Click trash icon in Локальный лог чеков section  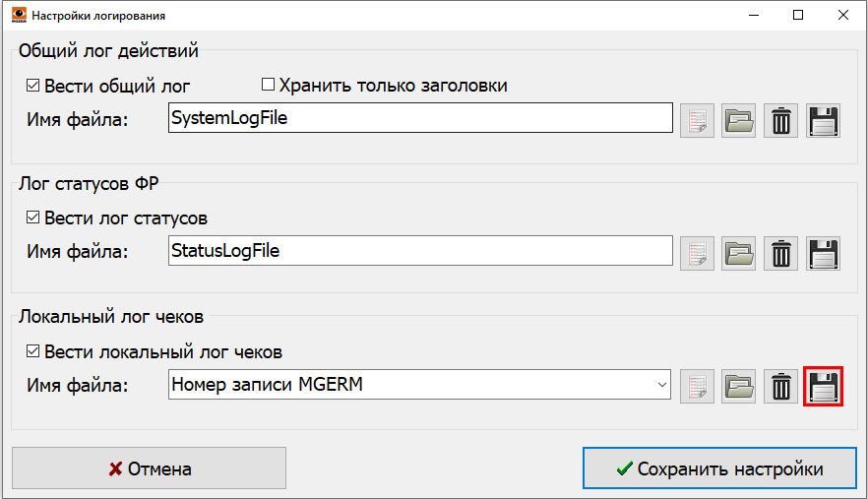coord(780,386)
